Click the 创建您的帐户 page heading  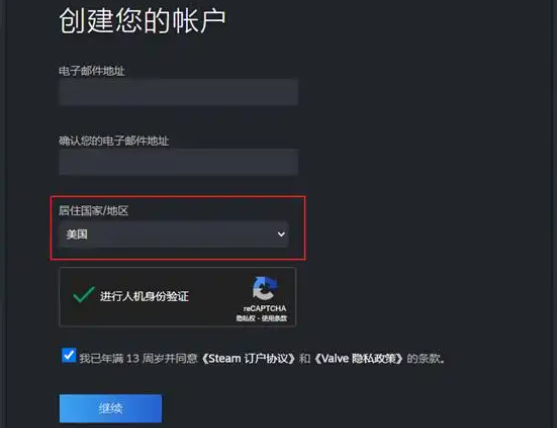142,21
